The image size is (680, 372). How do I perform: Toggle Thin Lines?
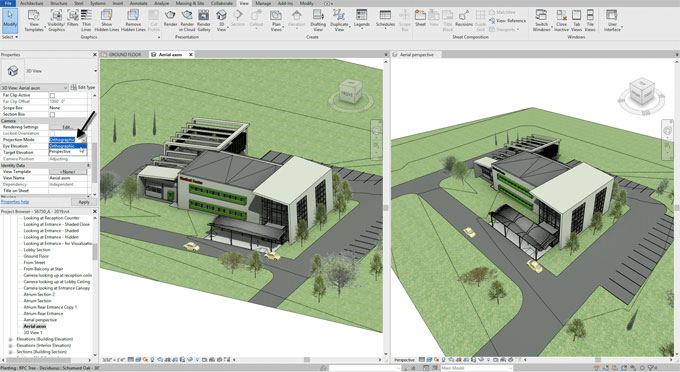click(x=86, y=20)
